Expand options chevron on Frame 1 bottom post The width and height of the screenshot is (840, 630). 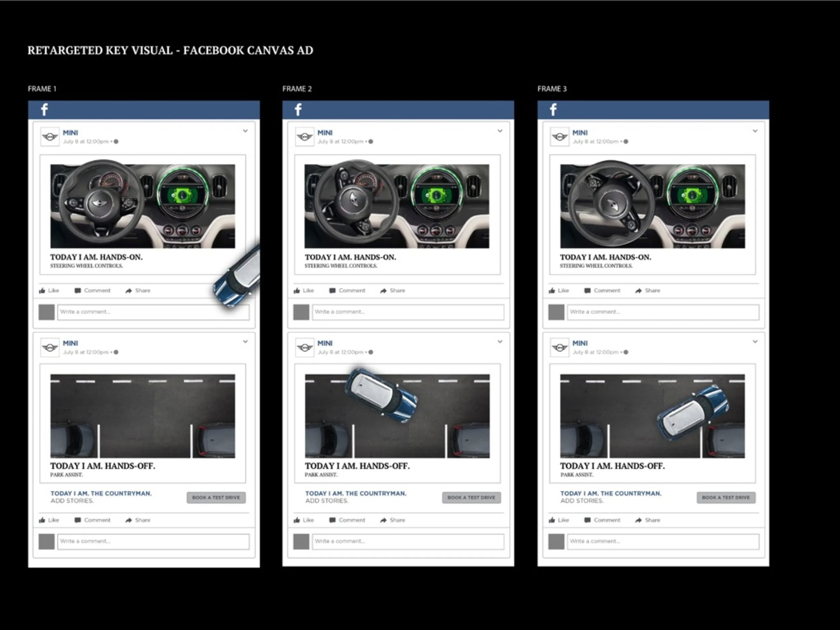245,341
